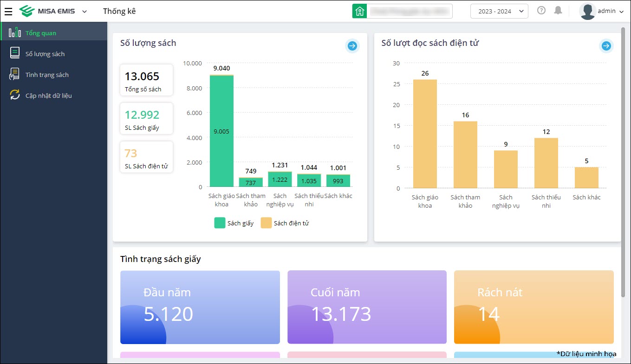The height and width of the screenshot is (364, 631).
Task: Open the admin account dropdown arrow
Action: (621, 12)
